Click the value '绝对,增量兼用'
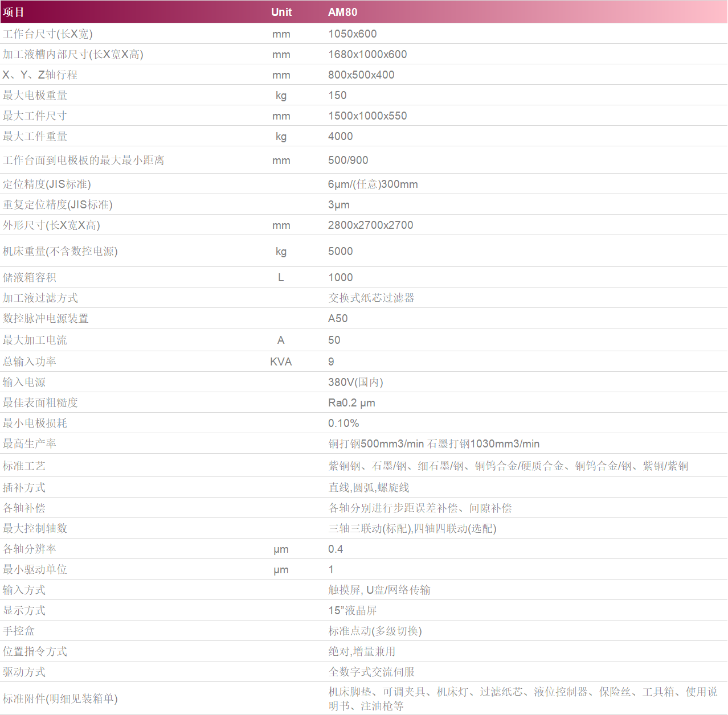 [x=362, y=651]
